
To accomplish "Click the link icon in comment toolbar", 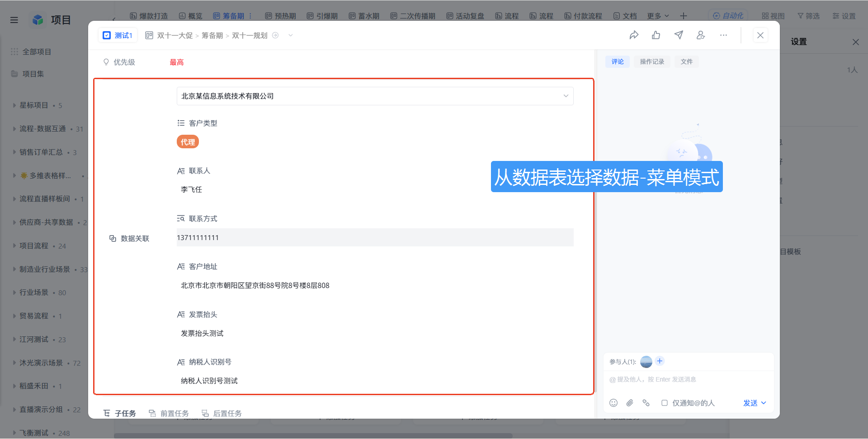I will [x=646, y=403].
